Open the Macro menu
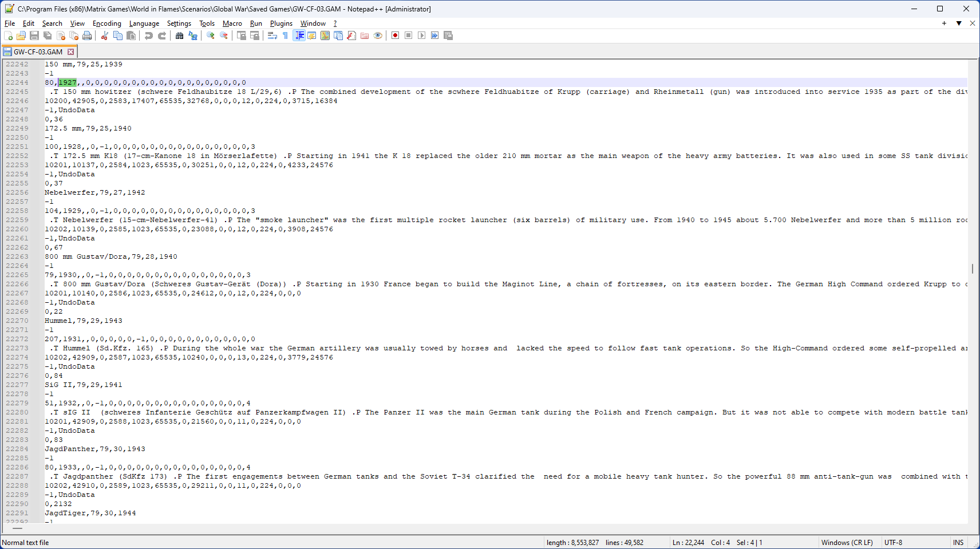The image size is (980, 549). click(232, 23)
